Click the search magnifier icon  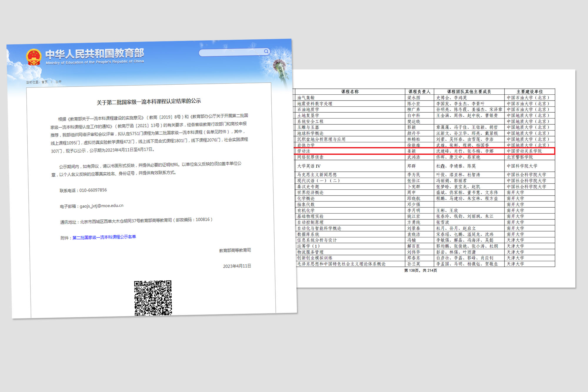click(x=266, y=51)
